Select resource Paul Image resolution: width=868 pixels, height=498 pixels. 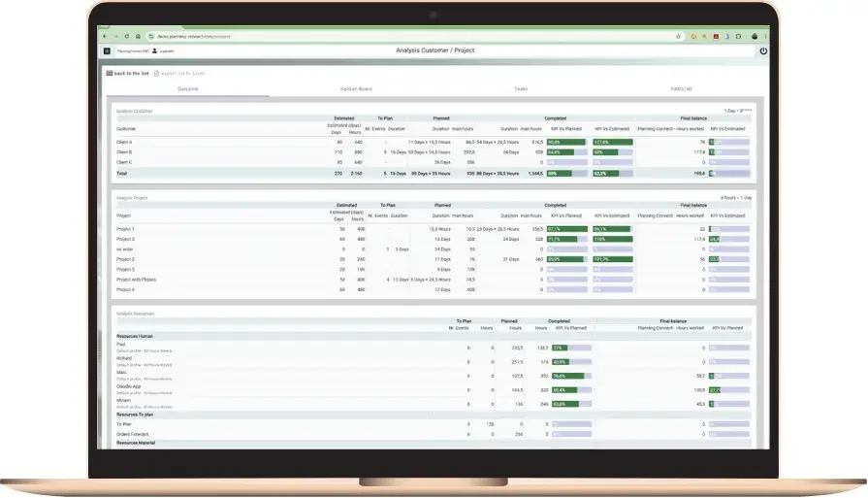pos(433,348)
